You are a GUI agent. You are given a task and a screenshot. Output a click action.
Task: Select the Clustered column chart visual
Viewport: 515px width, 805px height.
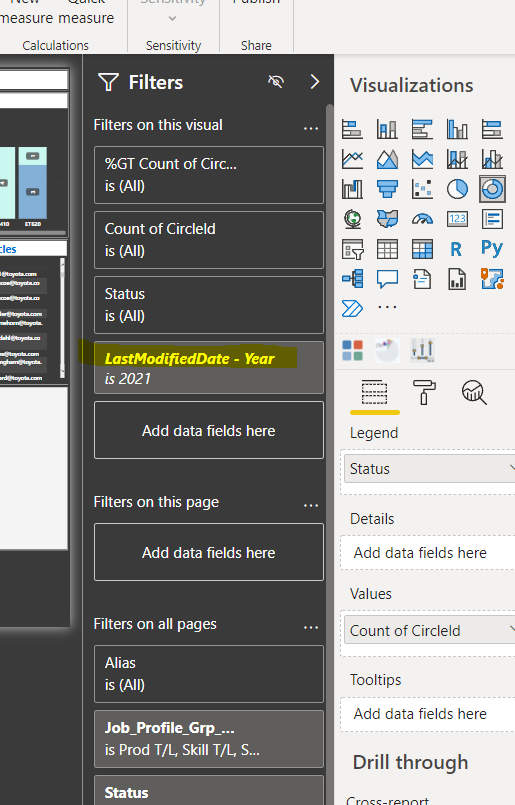pyautogui.click(x=457, y=129)
